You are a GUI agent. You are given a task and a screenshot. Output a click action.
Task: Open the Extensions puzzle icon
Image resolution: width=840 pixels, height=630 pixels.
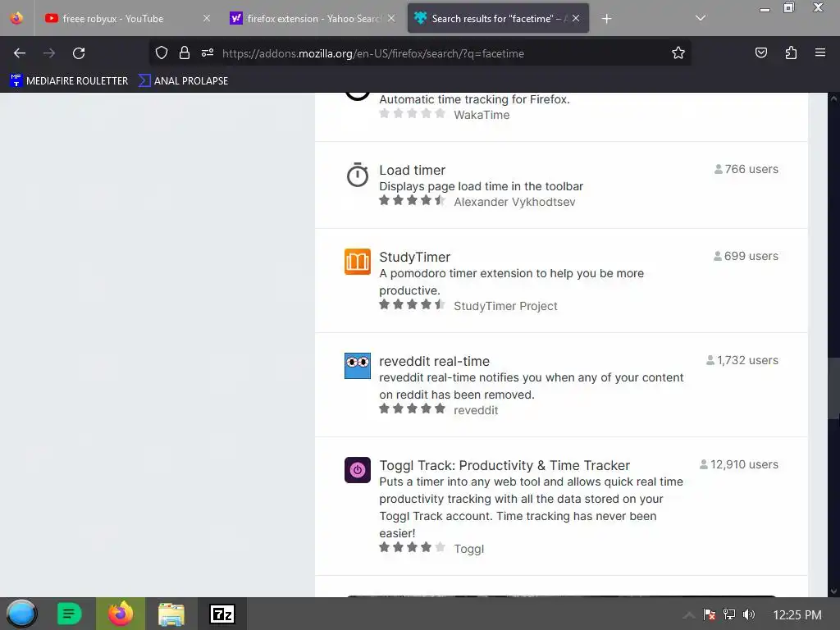click(x=791, y=53)
